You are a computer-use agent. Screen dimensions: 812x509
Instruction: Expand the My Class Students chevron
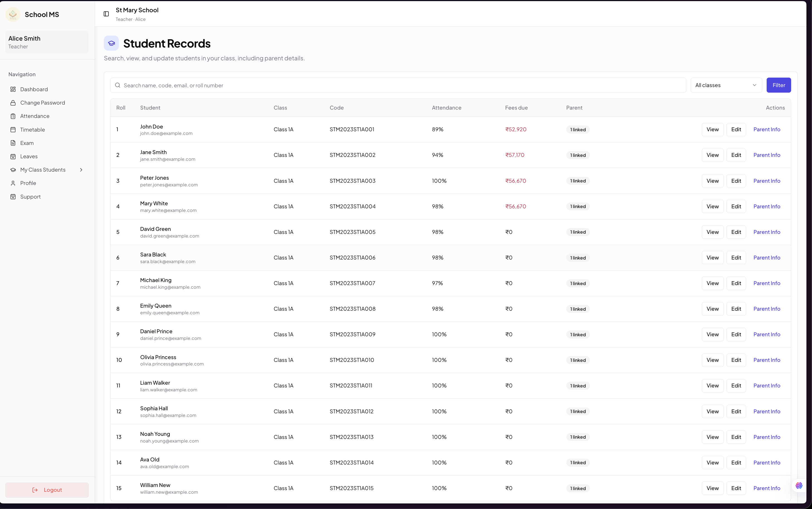coord(81,170)
